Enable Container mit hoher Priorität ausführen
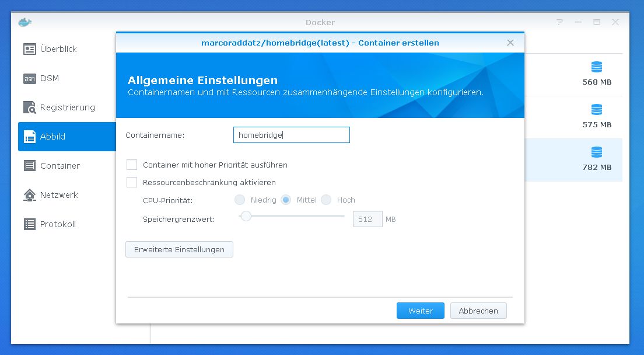This screenshot has height=355, width=644. [132, 165]
